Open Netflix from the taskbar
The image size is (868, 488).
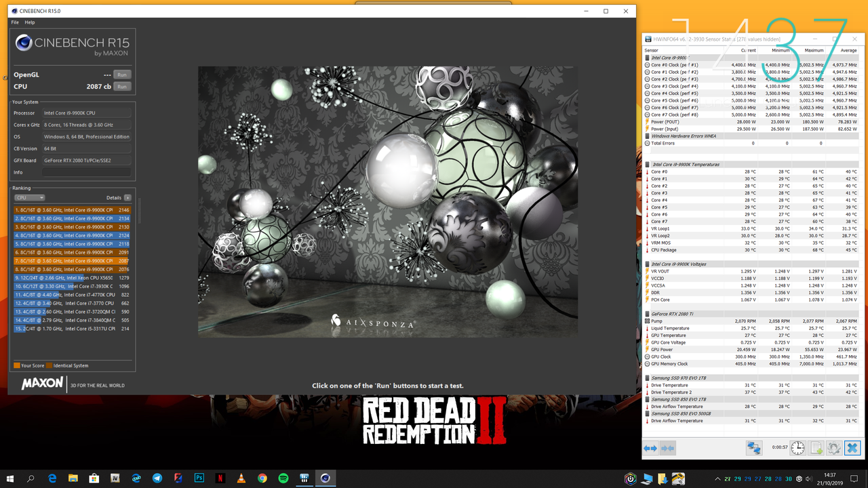click(x=220, y=479)
